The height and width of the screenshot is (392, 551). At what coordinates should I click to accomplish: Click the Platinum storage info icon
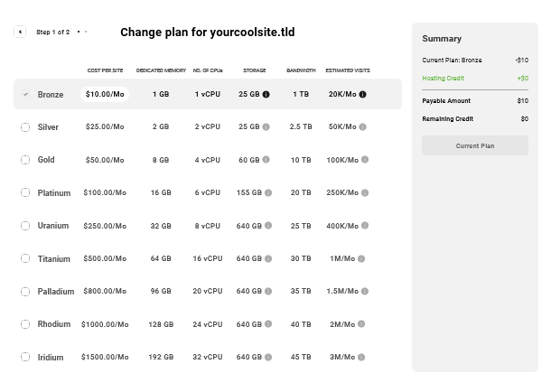[268, 192]
